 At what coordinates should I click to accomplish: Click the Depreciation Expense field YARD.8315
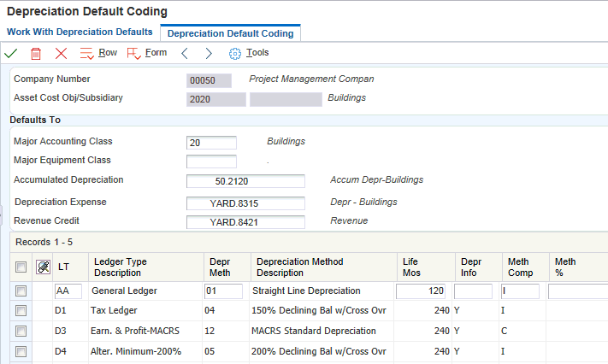click(x=245, y=203)
